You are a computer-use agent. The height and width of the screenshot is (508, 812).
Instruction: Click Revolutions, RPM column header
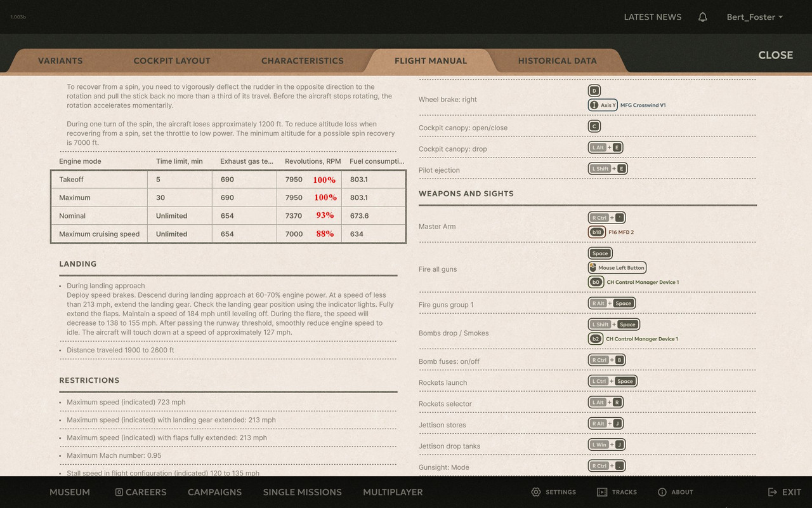(x=313, y=161)
